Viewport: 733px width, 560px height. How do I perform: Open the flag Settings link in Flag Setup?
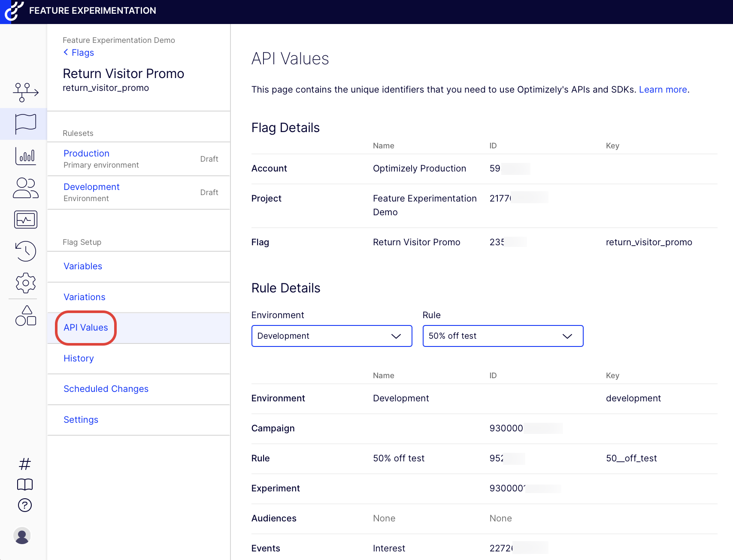tap(81, 420)
